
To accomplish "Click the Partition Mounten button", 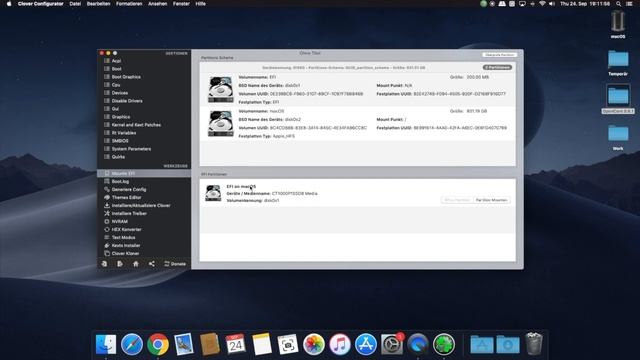I will (x=491, y=200).
